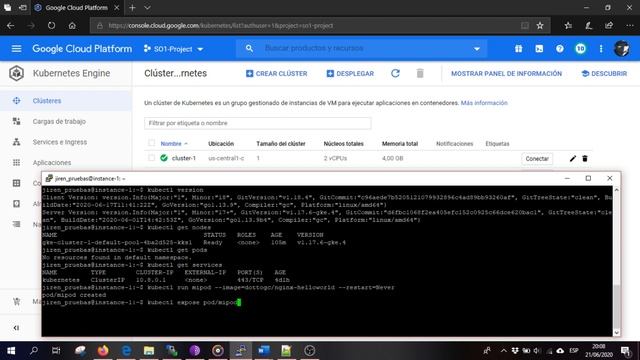Image resolution: width=640 pixels, height=360 pixels.
Task: Click the Kubernetes Engine hexagon logo
Action: [x=16, y=73]
